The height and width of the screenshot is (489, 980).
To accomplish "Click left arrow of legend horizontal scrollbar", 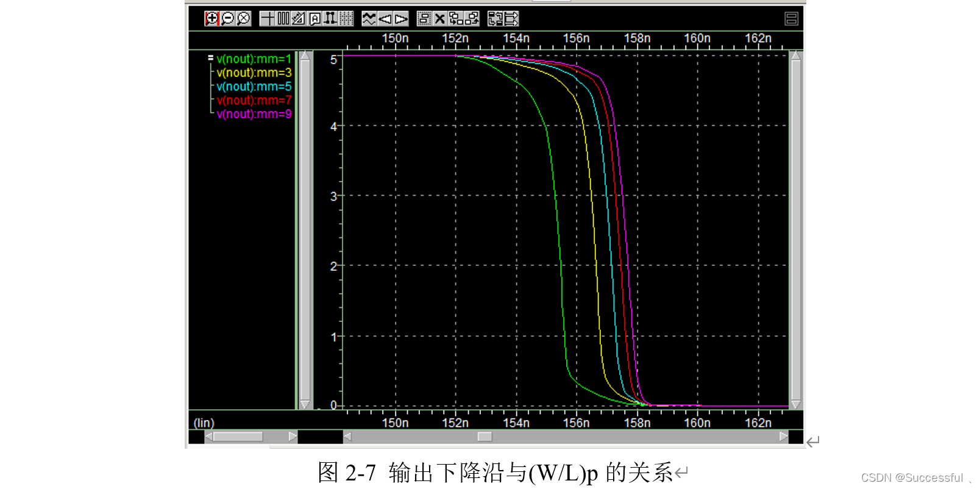I will pyautogui.click(x=208, y=437).
